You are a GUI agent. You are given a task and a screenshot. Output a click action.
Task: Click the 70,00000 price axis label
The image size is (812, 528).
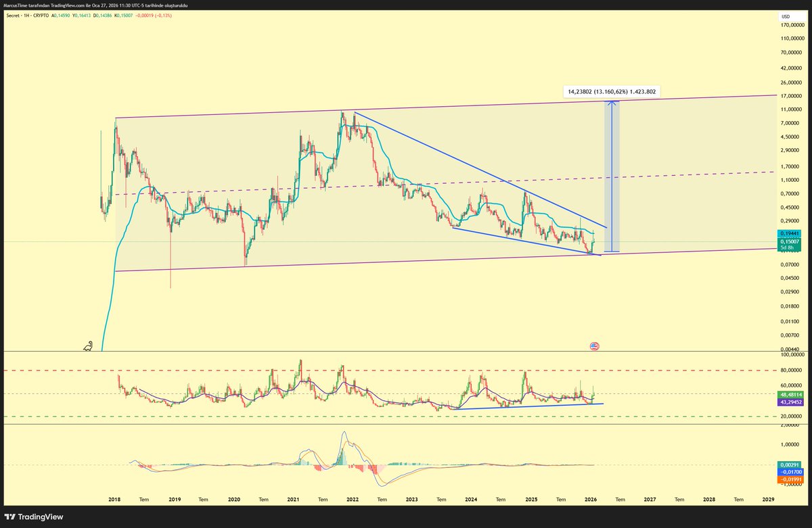click(x=791, y=53)
